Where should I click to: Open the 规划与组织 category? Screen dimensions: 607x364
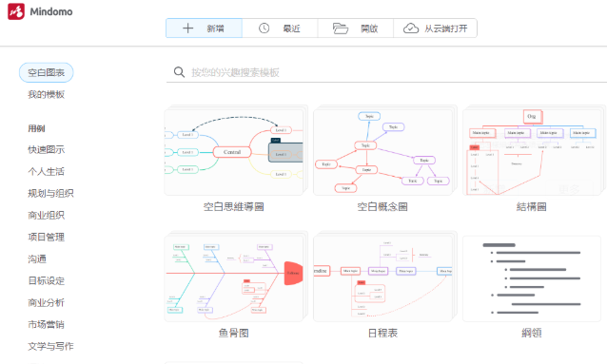point(50,194)
